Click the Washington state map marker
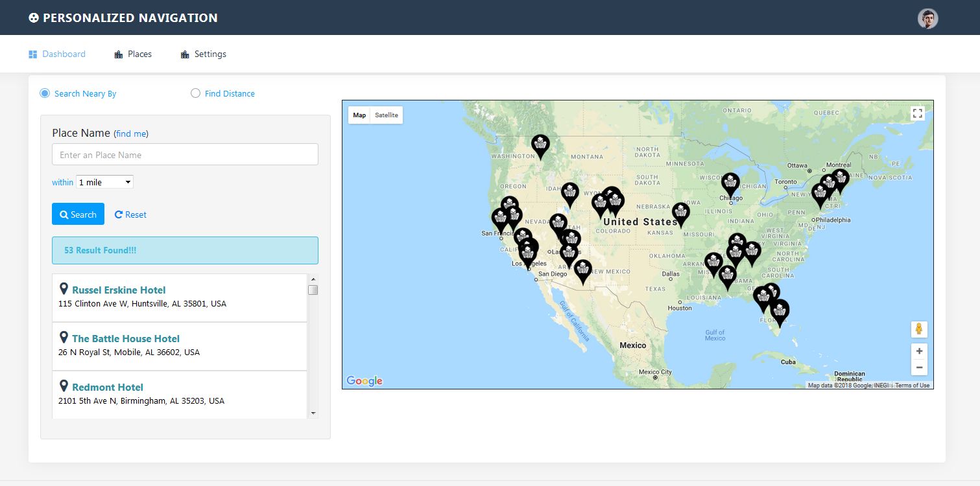This screenshot has width=980, height=486. 540,146
